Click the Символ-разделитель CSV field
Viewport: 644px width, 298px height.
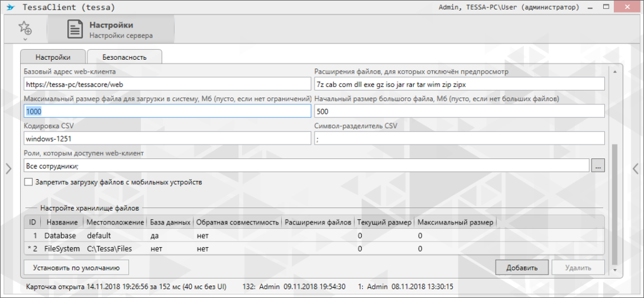point(458,138)
